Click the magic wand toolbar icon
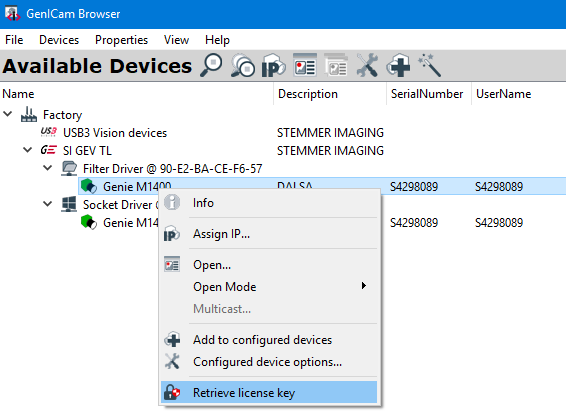Screen dimensions: 566x417 tap(430, 65)
